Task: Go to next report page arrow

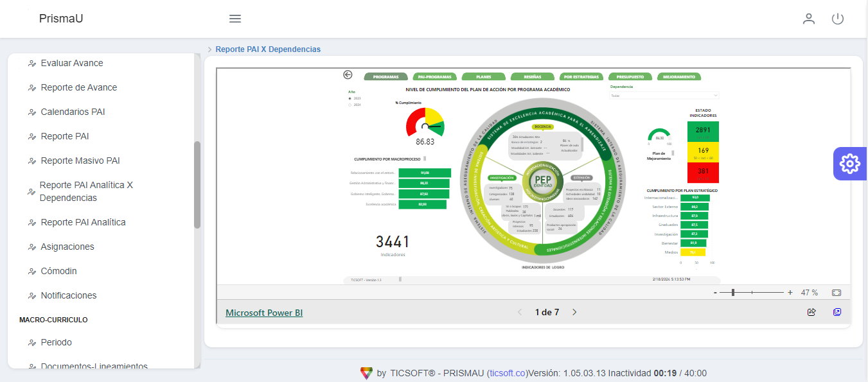Action: pyautogui.click(x=574, y=313)
